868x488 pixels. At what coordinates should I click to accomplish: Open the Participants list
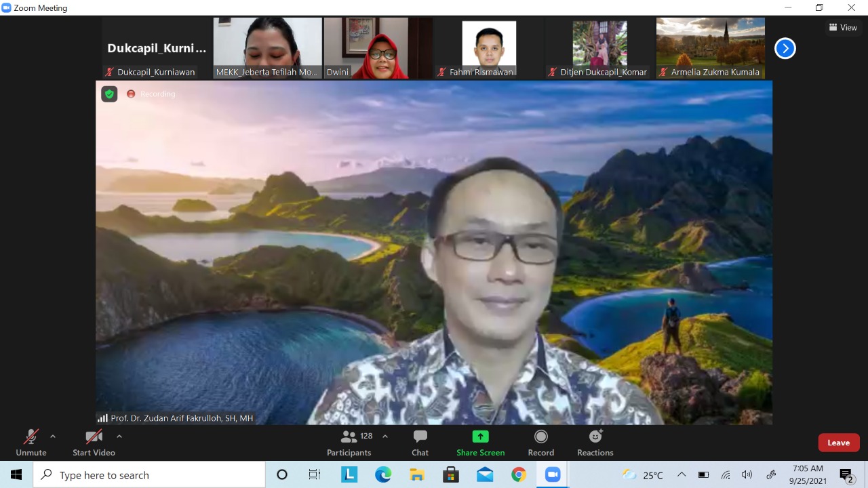349,443
